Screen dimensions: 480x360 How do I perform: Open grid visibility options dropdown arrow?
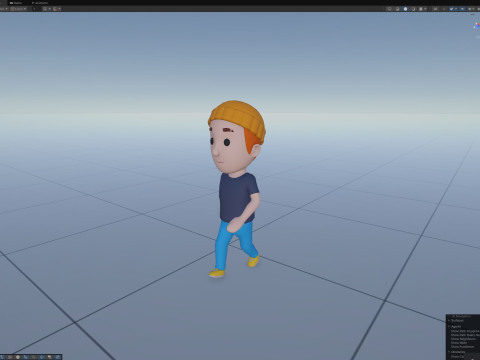[50, 9]
